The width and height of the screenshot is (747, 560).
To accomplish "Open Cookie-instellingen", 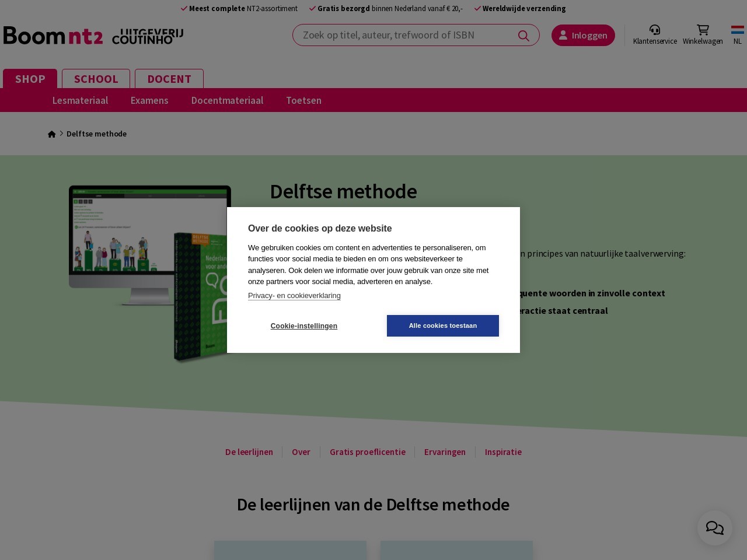I will tap(304, 326).
